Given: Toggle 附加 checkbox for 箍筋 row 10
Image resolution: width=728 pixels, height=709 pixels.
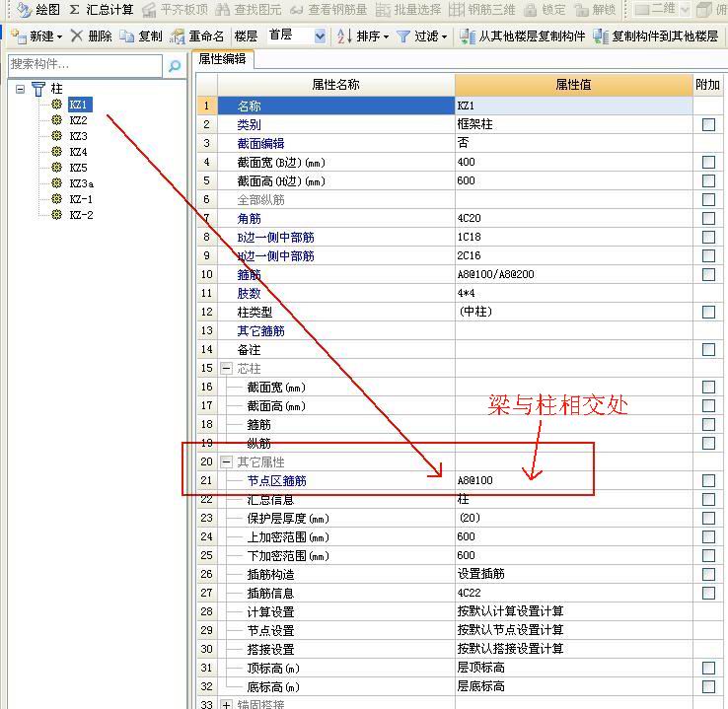Looking at the screenshot, I should [x=708, y=274].
